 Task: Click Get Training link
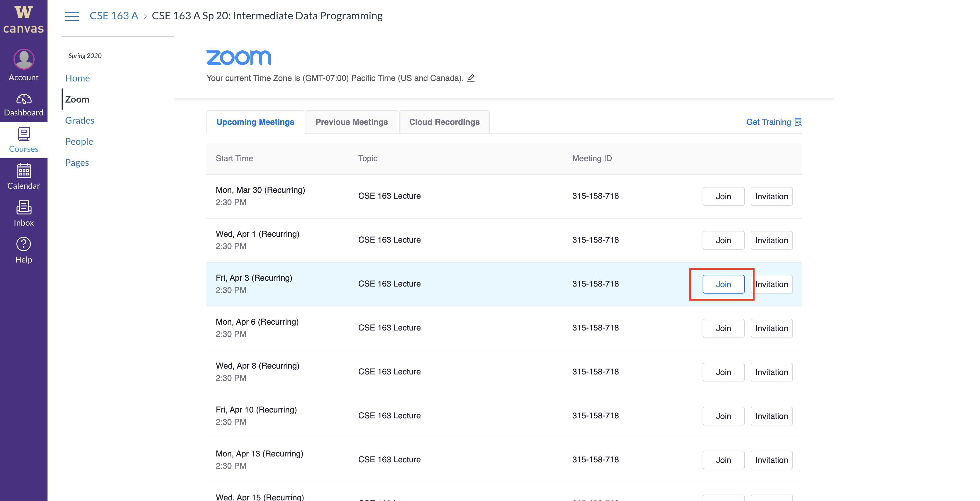(774, 121)
